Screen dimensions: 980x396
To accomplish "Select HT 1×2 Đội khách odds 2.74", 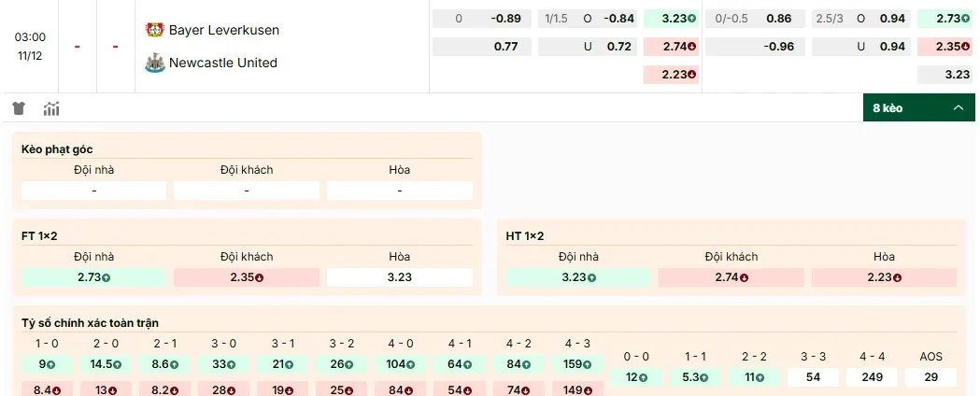I will [731, 277].
